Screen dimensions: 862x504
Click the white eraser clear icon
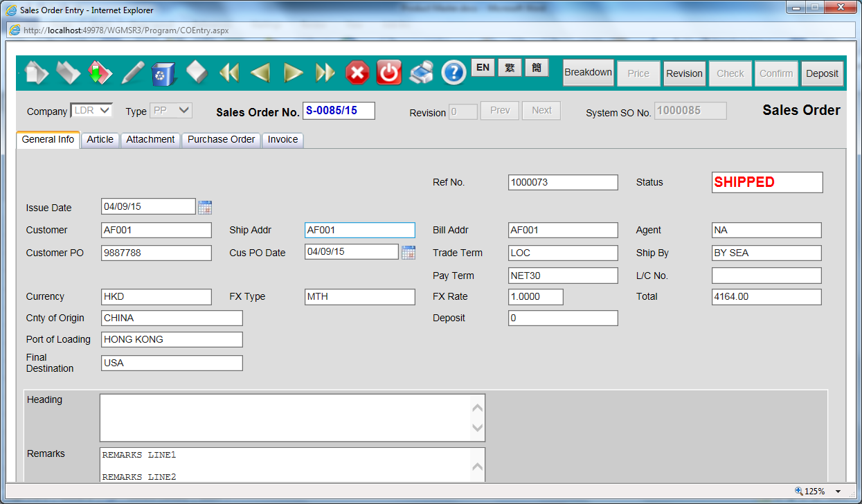197,72
